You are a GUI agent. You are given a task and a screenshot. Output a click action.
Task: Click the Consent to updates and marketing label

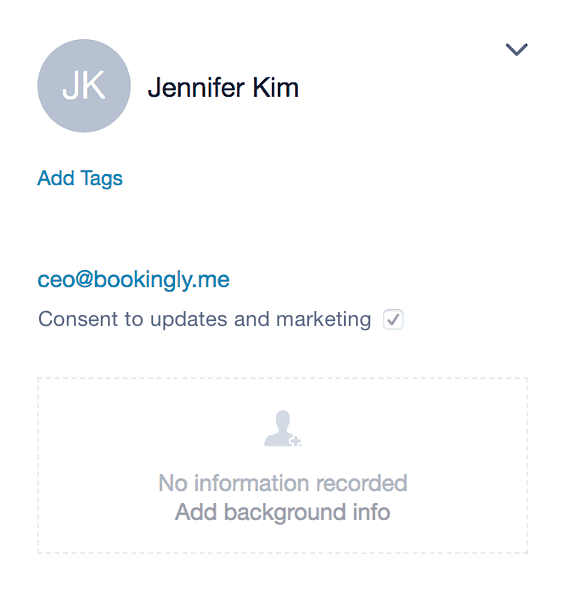point(205,319)
